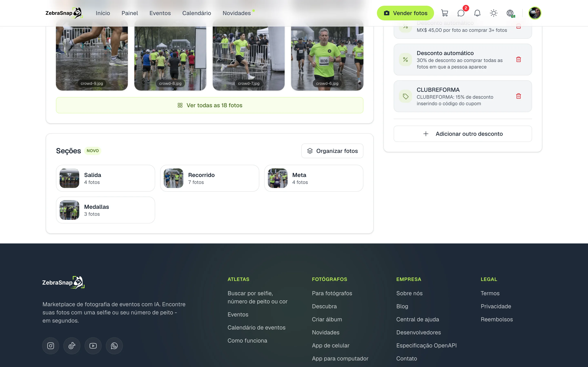Expand Ver todas as 18 fotos
This screenshot has width=588, height=367.
point(209,105)
